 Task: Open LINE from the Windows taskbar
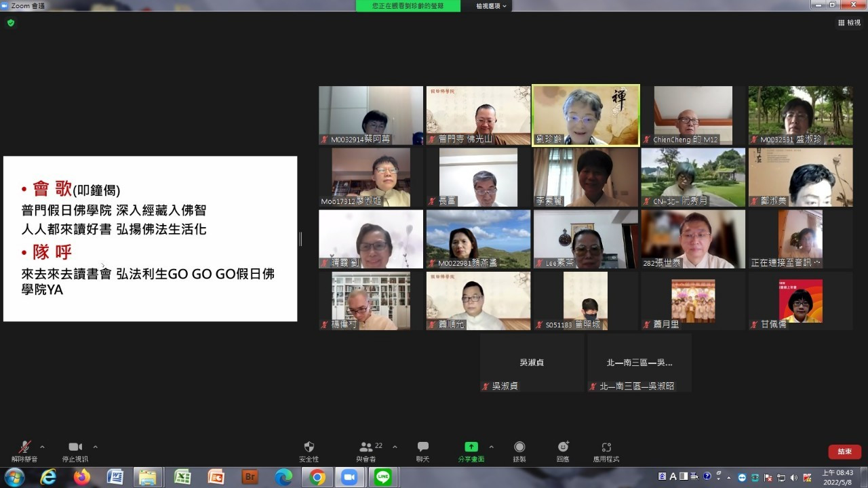[x=383, y=477]
